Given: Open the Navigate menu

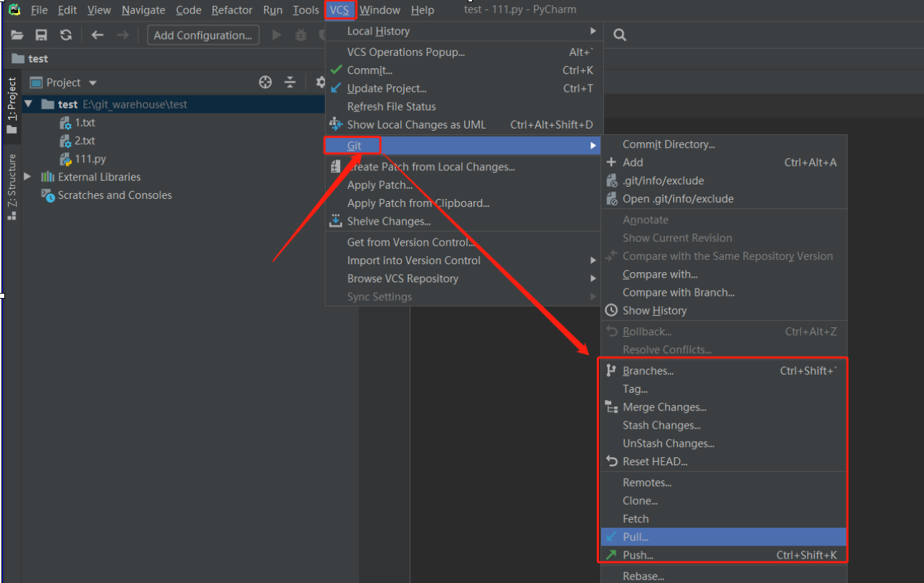Looking at the screenshot, I should (x=143, y=10).
